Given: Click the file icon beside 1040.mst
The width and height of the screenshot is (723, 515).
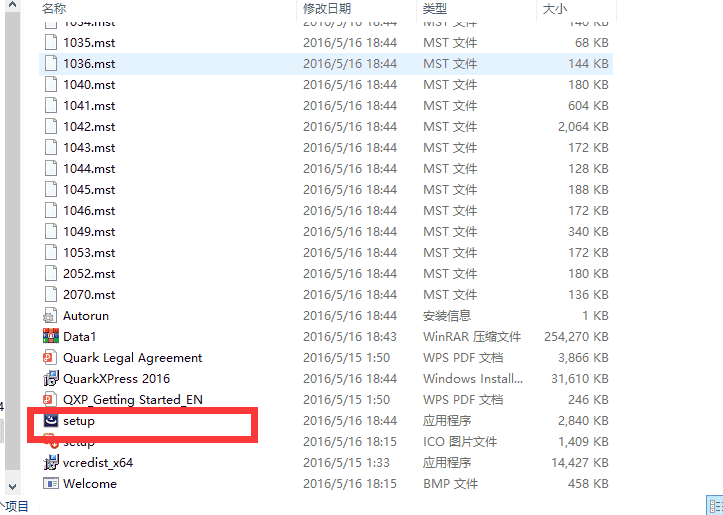Looking at the screenshot, I should pos(51,84).
